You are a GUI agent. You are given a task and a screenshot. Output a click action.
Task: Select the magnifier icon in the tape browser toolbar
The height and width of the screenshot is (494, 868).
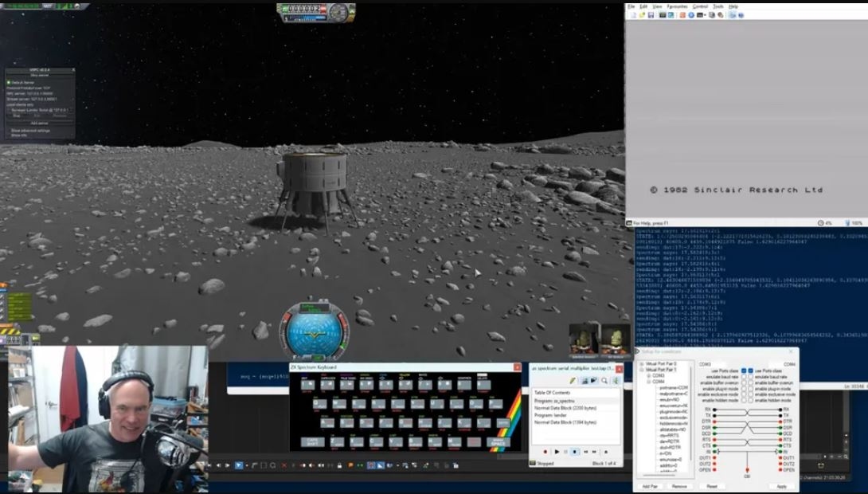604,380
